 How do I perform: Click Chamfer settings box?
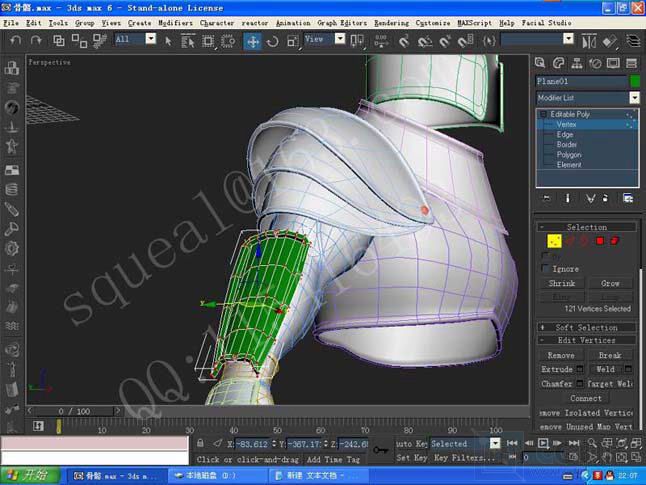[x=580, y=383]
